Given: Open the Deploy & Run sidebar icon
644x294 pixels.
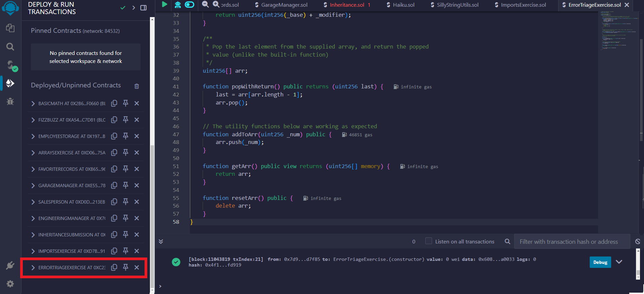Looking at the screenshot, I should click(x=10, y=83).
